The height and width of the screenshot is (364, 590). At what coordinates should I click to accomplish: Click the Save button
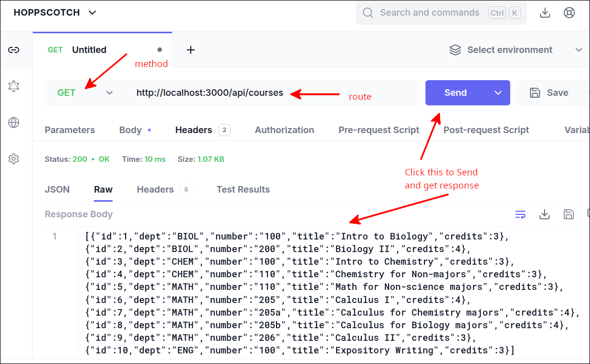[550, 93]
